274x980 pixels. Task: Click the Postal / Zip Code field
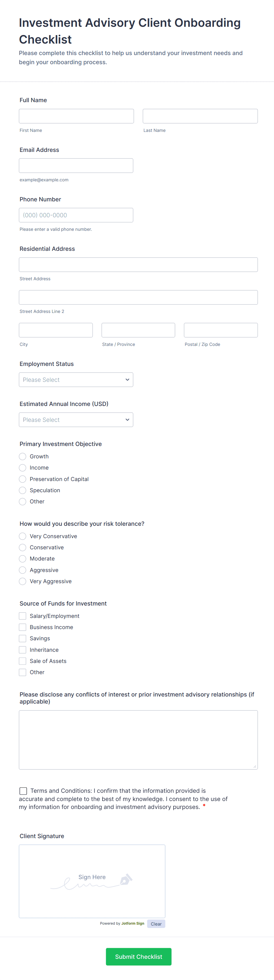click(221, 330)
